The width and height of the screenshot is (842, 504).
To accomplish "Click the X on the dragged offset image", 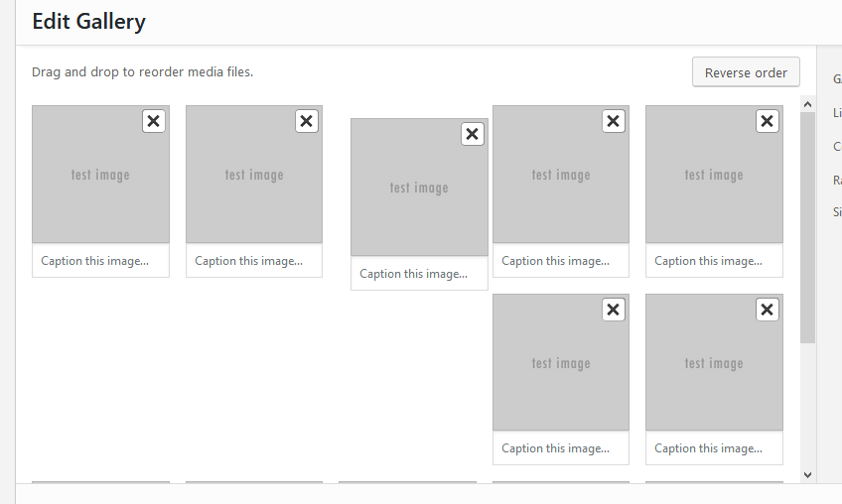I will coord(473,134).
